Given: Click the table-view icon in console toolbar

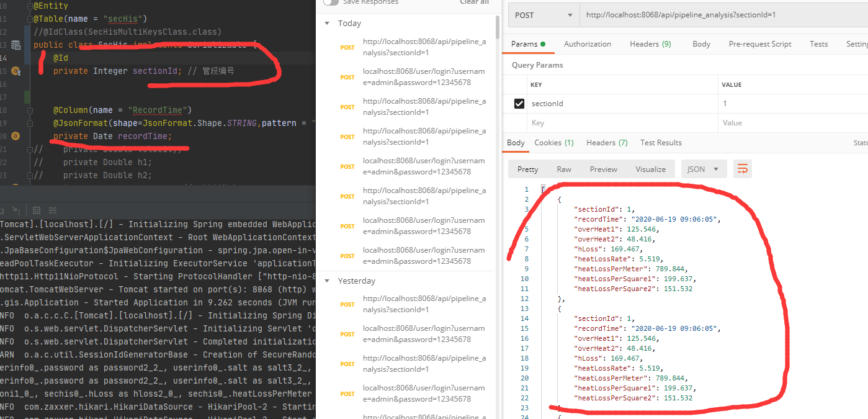Looking at the screenshot, I should (x=37, y=210).
